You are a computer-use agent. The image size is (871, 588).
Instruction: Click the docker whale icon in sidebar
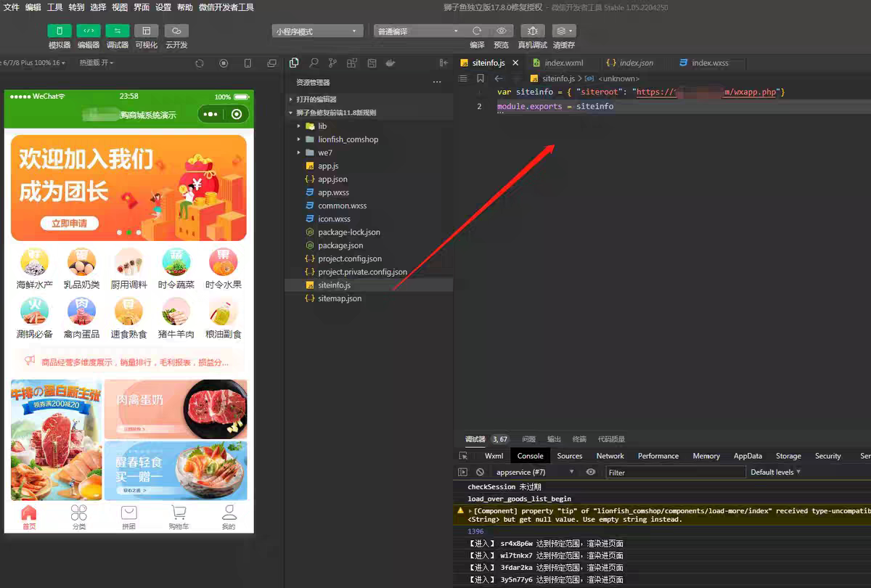(x=390, y=63)
